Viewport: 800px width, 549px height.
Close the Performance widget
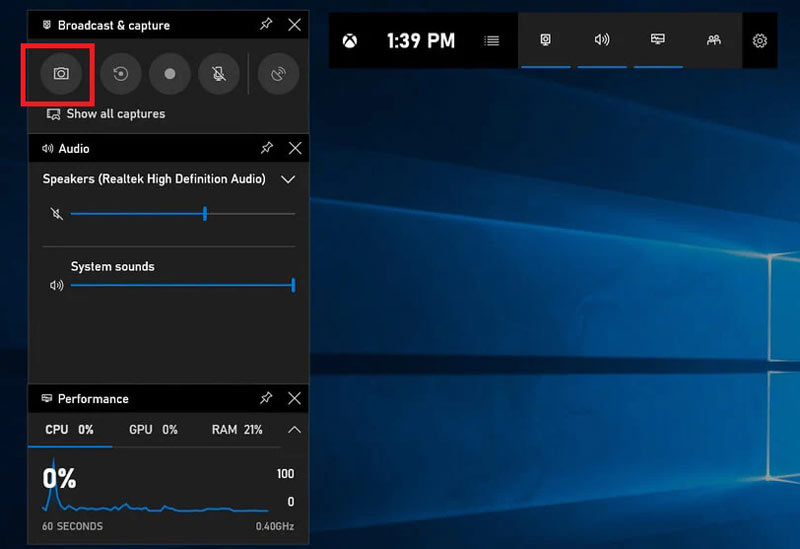(294, 398)
